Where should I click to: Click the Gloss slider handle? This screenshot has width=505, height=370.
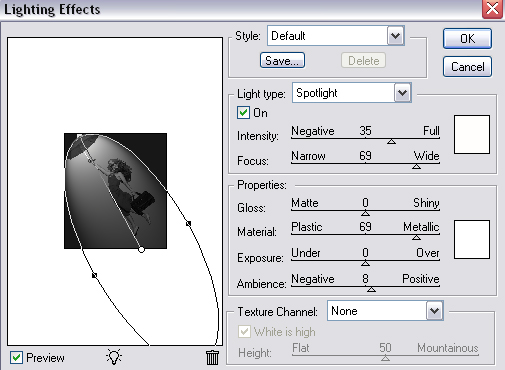pos(365,213)
